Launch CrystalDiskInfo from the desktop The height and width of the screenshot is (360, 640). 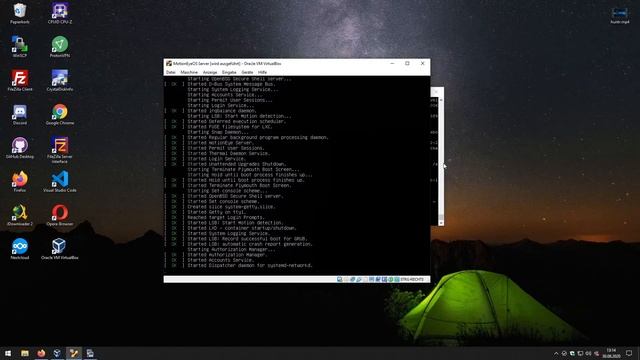(60, 80)
